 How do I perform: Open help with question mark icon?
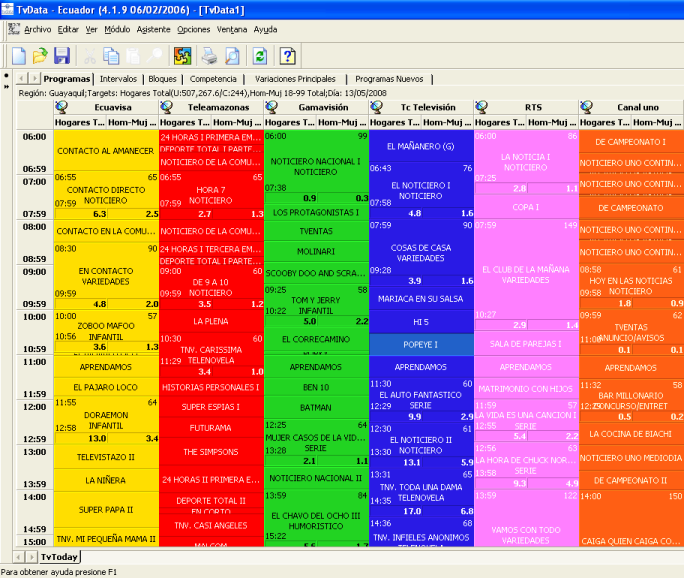click(287, 56)
